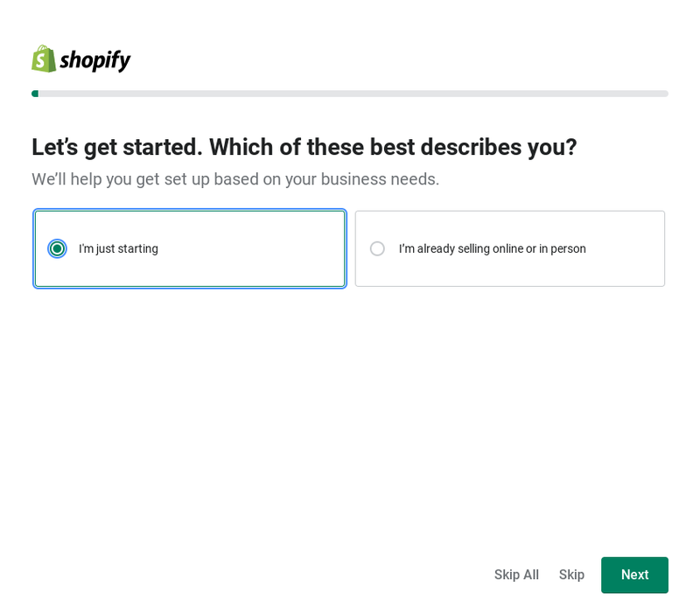Click the "Let's get started" heading
This screenshot has height=600, width=700.
coord(304,147)
